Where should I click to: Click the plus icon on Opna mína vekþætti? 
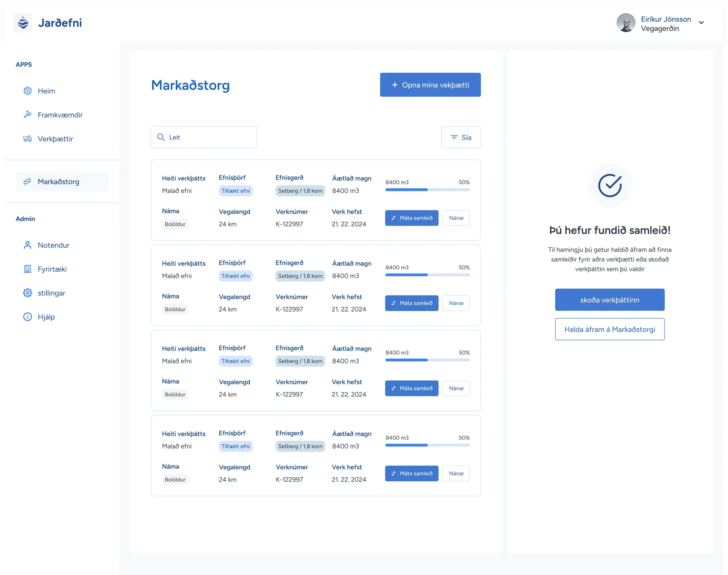395,85
